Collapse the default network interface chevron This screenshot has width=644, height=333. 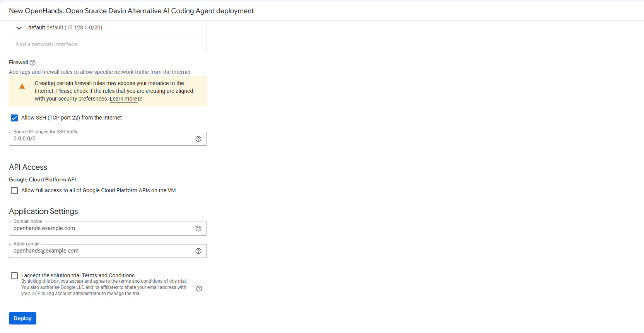point(19,28)
